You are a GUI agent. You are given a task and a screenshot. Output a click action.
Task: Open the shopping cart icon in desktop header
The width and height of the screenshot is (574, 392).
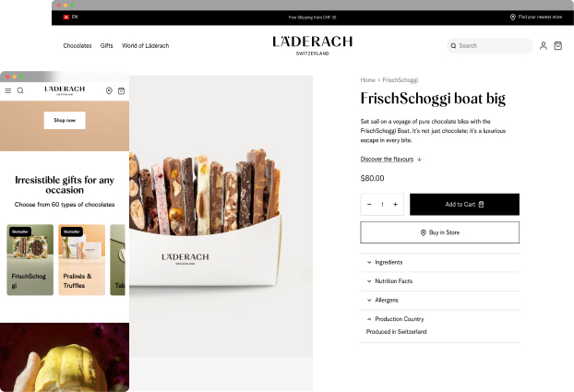(x=558, y=46)
